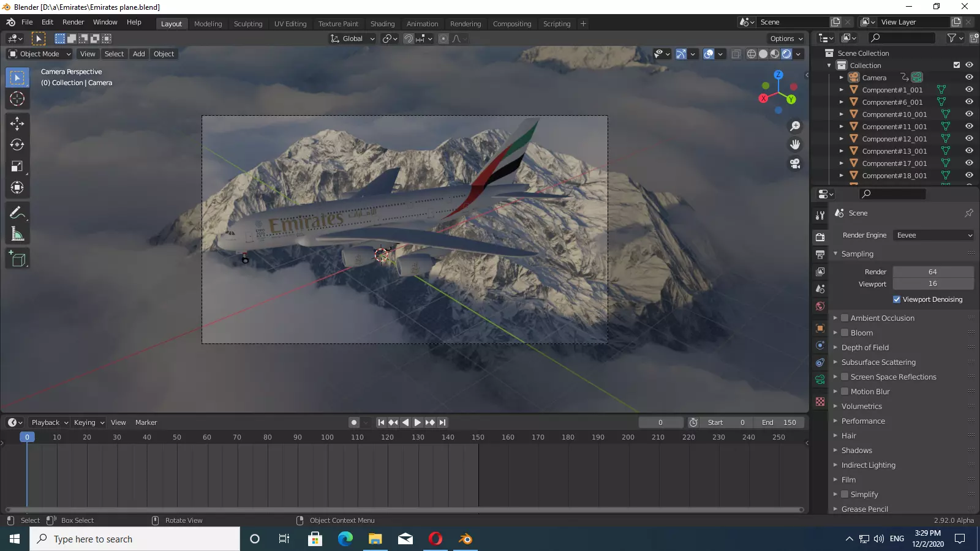Image resolution: width=980 pixels, height=551 pixels.
Task: Switch to solid viewport shading
Action: pyautogui.click(x=763, y=54)
